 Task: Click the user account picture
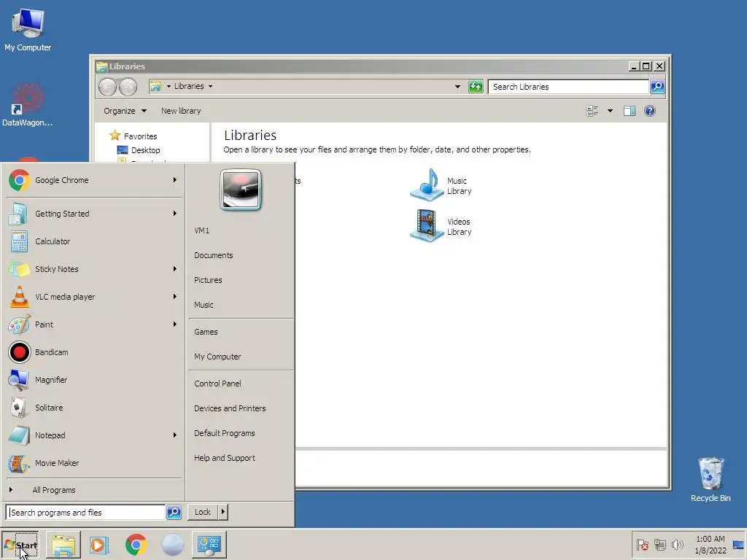(x=241, y=190)
